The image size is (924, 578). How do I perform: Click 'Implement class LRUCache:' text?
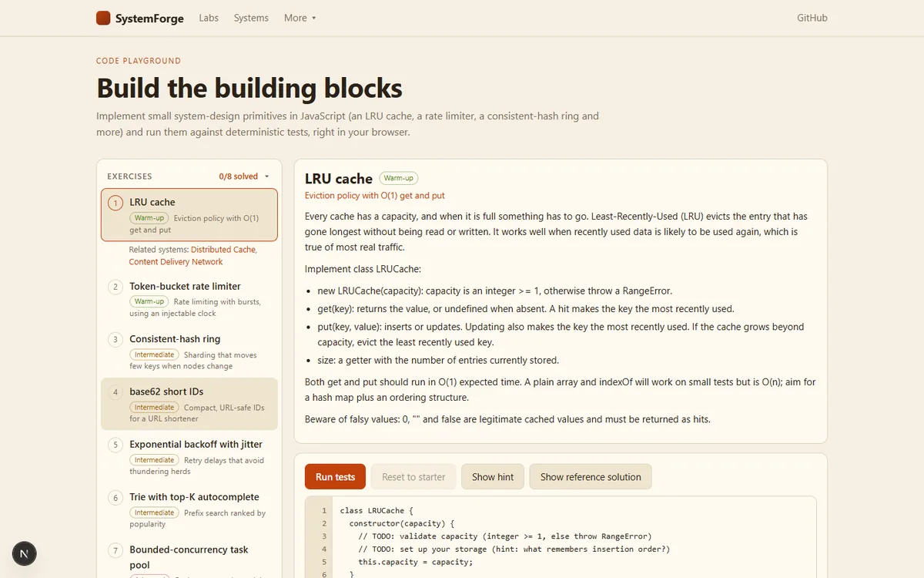click(363, 269)
